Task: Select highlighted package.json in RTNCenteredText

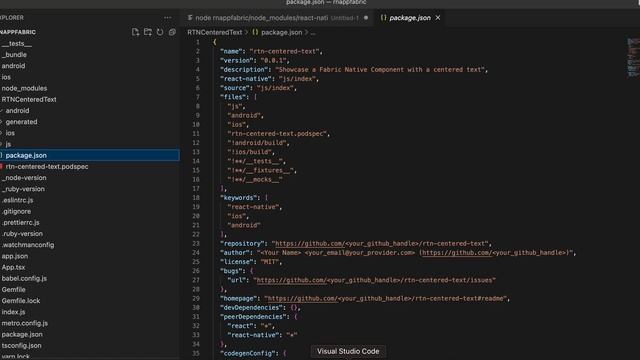Action: (90, 155)
